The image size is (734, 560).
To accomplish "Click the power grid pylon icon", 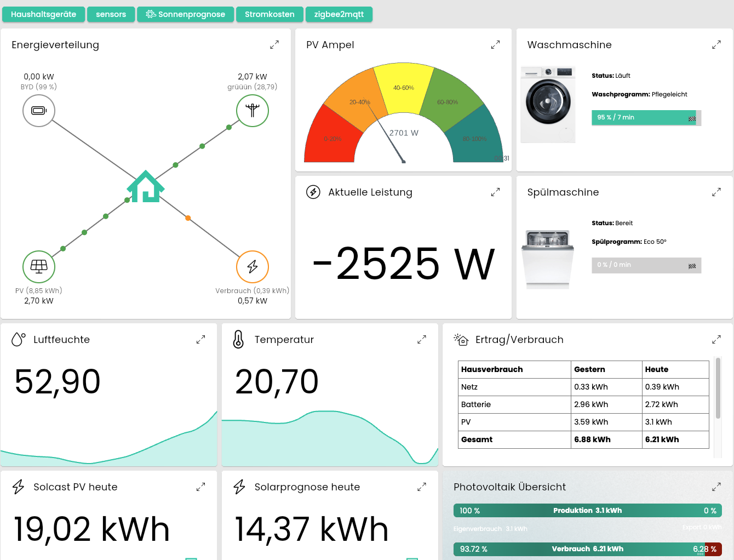I will (x=252, y=111).
